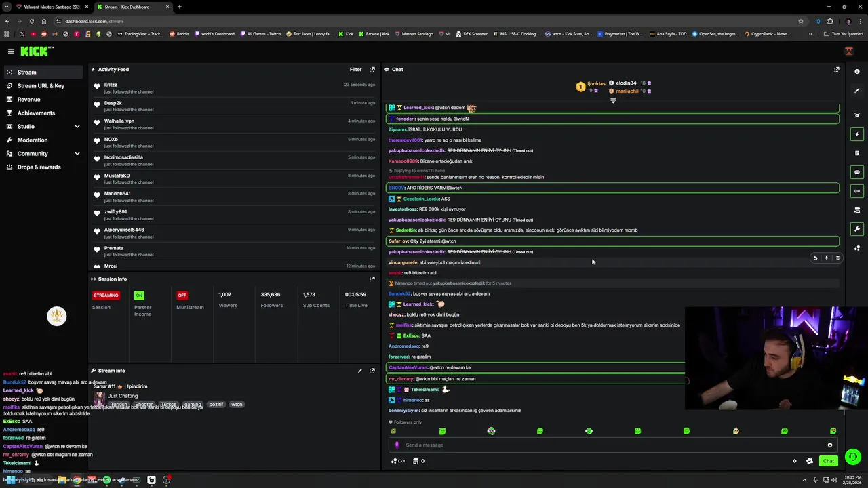Click the notes page icon in the right sidebar

(x=857, y=153)
